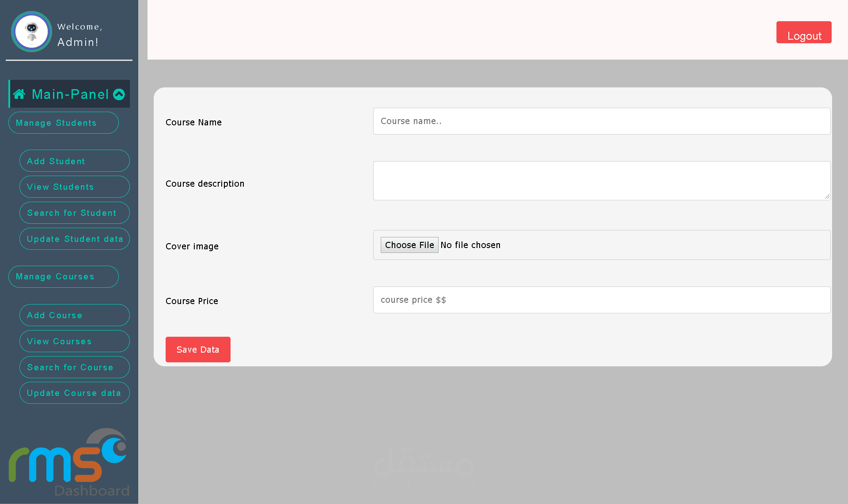Click the Save Data button
The image size is (848, 504).
198,350
